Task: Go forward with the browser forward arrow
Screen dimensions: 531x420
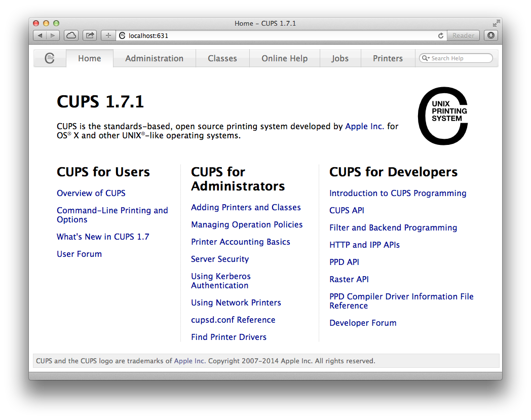Action: (53, 35)
